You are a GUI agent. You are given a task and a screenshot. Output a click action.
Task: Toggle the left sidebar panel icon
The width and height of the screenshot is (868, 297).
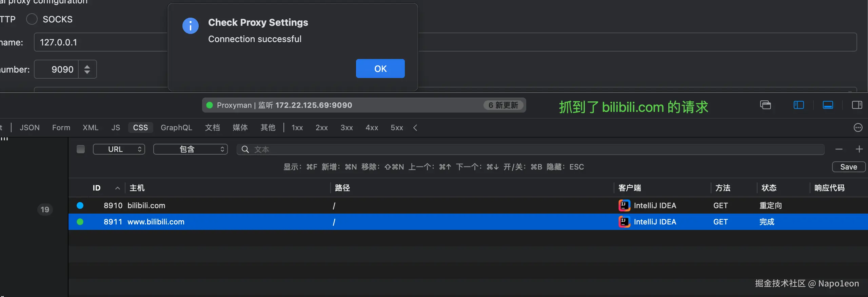click(x=798, y=105)
